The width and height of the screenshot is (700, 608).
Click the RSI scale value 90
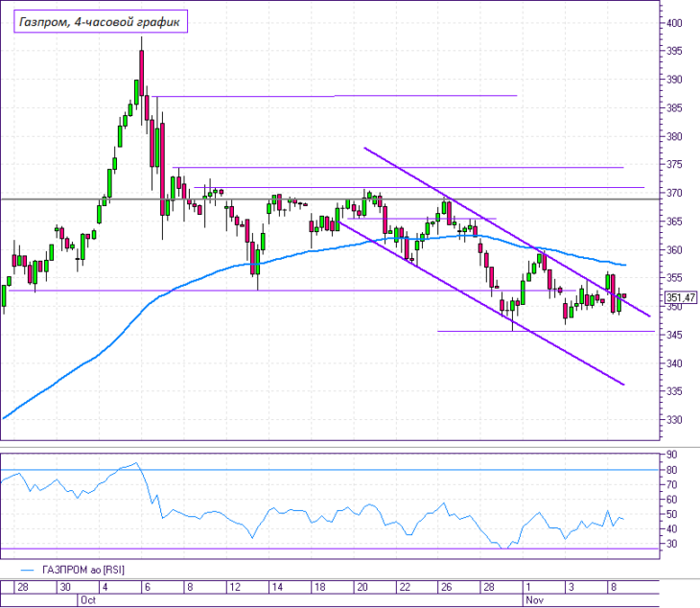tap(671, 455)
